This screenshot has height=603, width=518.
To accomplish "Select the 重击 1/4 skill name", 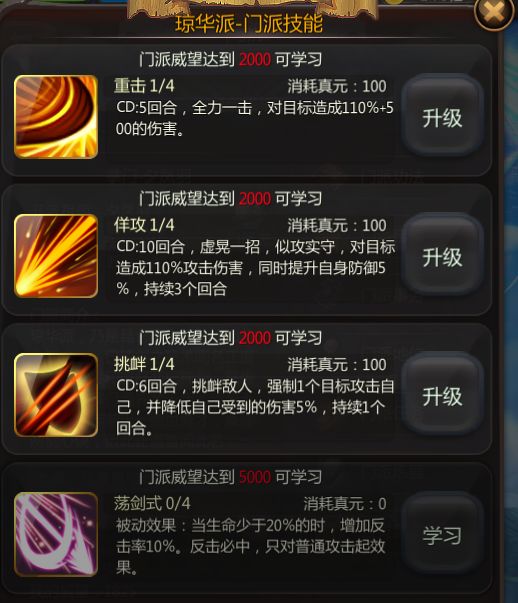I will [x=144, y=86].
